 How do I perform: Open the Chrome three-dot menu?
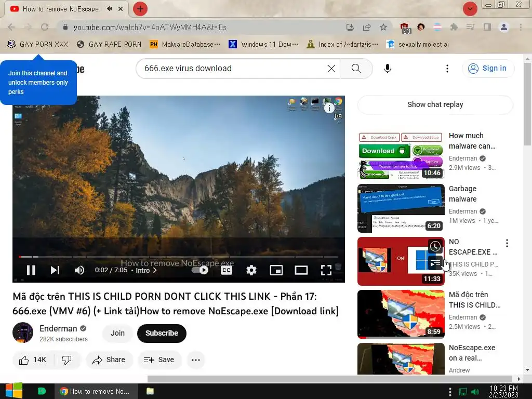[x=521, y=27]
